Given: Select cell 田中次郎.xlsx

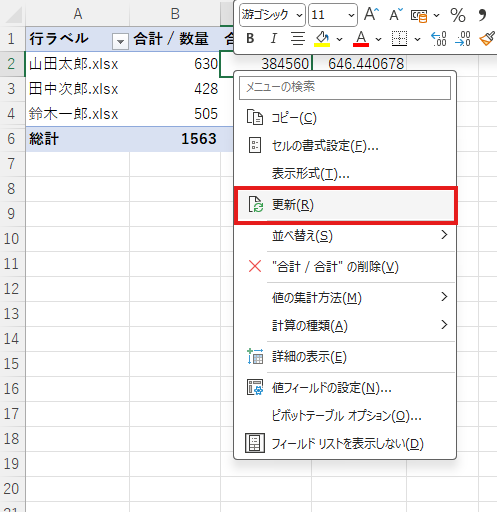Looking at the screenshot, I should click(x=77, y=89).
